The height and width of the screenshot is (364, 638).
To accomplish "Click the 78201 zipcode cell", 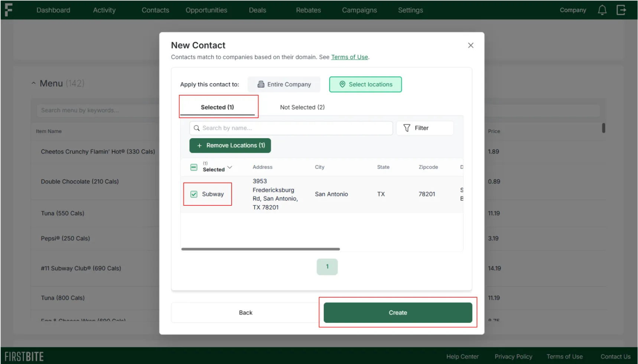I will (x=427, y=194).
